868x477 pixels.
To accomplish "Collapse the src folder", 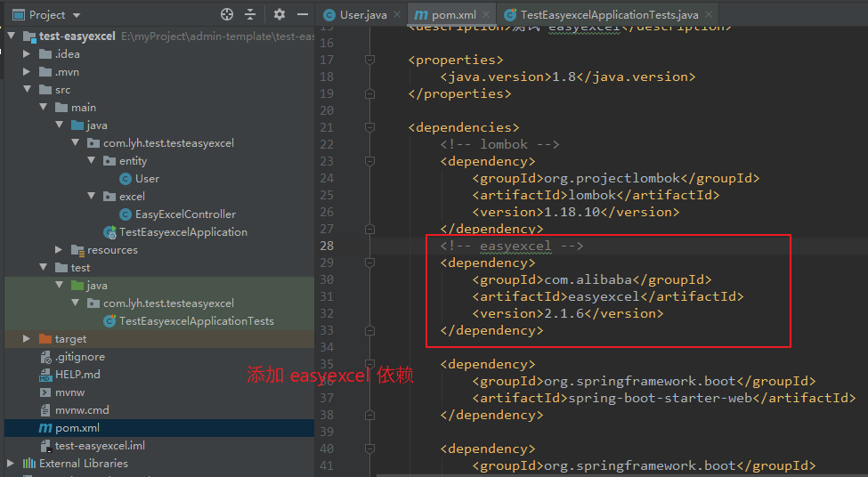I will pyautogui.click(x=27, y=89).
